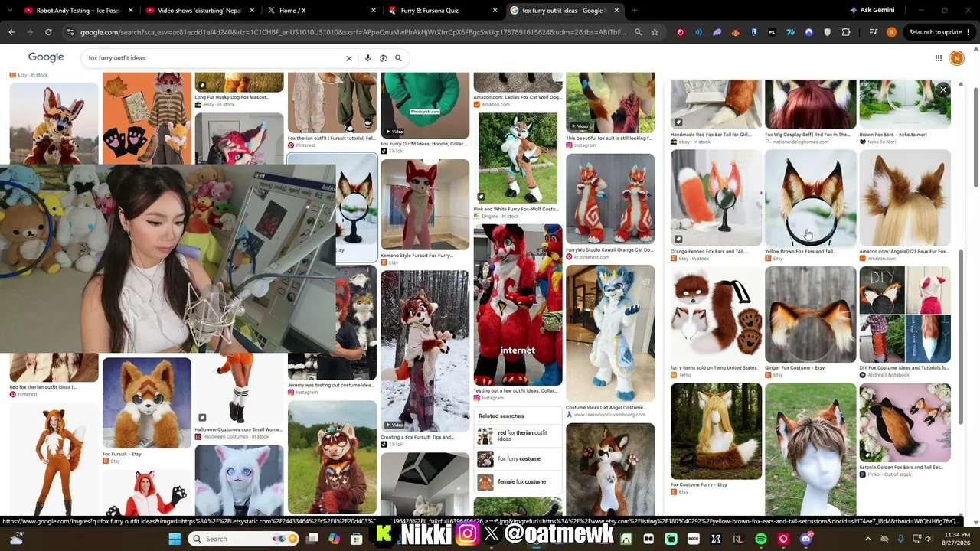Open the furry items sold on Temu image

pos(716,315)
